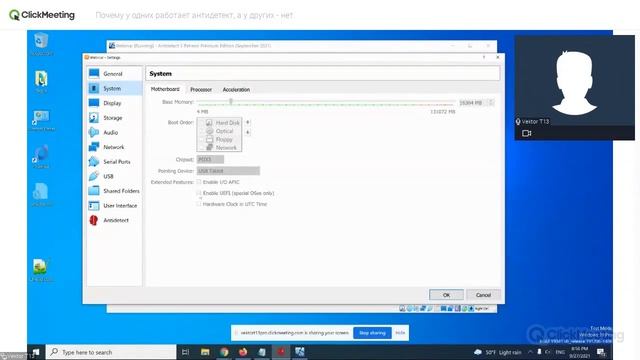Open the notification center icon

601,352
